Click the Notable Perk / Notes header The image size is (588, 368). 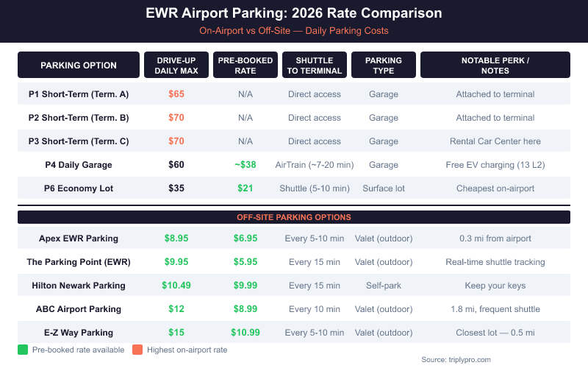[495, 65]
